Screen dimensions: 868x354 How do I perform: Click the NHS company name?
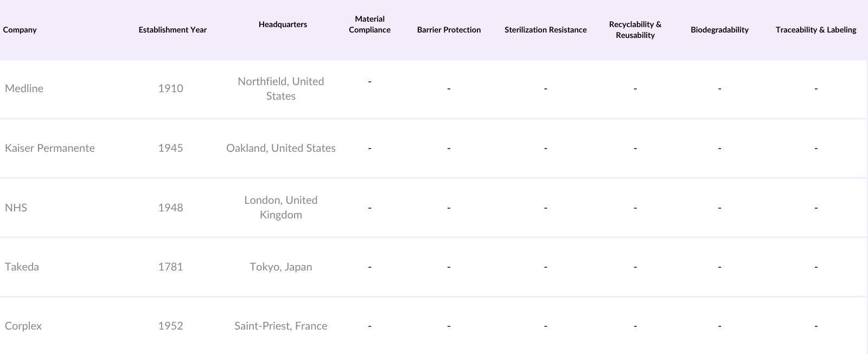pos(16,208)
